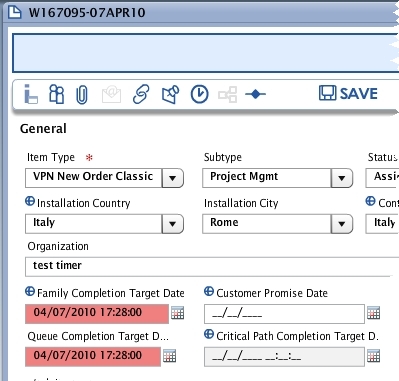Open the clock history icon

(x=199, y=94)
